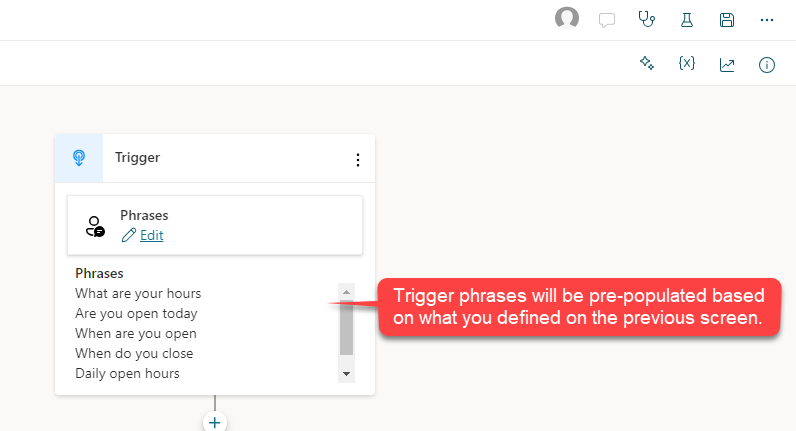Add a node with the plus button
This screenshot has width=796, height=431.
(215, 422)
